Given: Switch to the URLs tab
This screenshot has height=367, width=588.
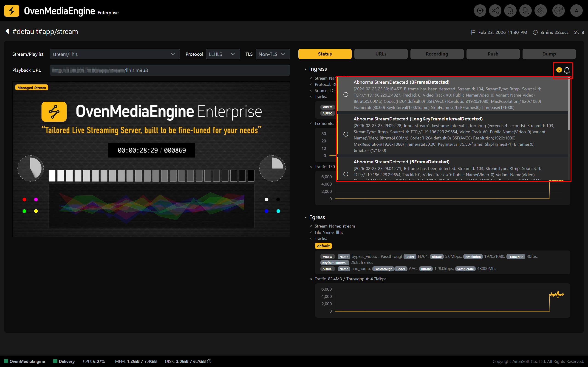Looking at the screenshot, I should [381, 54].
